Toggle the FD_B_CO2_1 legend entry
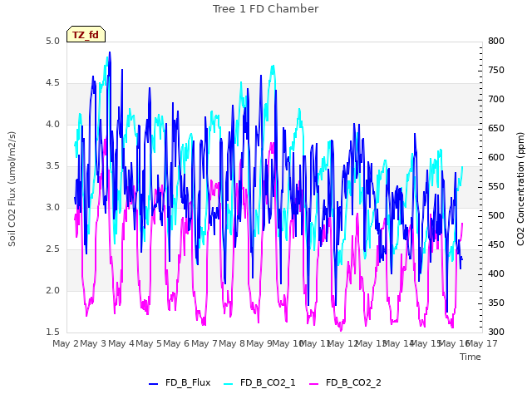 click(x=259, y=382)
